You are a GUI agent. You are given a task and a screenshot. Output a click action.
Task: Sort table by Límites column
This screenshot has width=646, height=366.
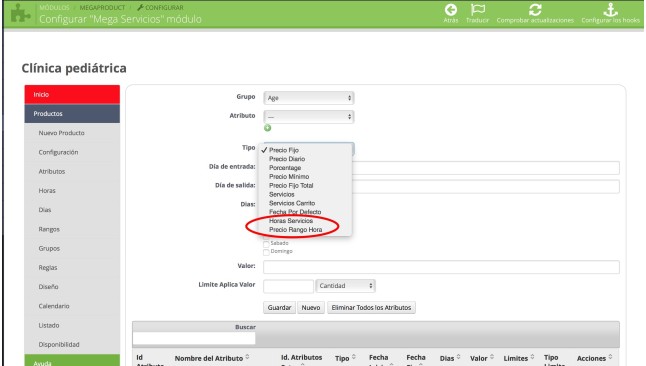click(519, 358)
